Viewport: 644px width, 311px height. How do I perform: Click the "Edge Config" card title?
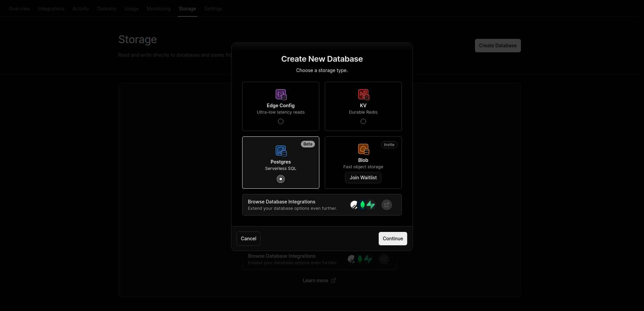pyautogui.click(x=281, y=106)
